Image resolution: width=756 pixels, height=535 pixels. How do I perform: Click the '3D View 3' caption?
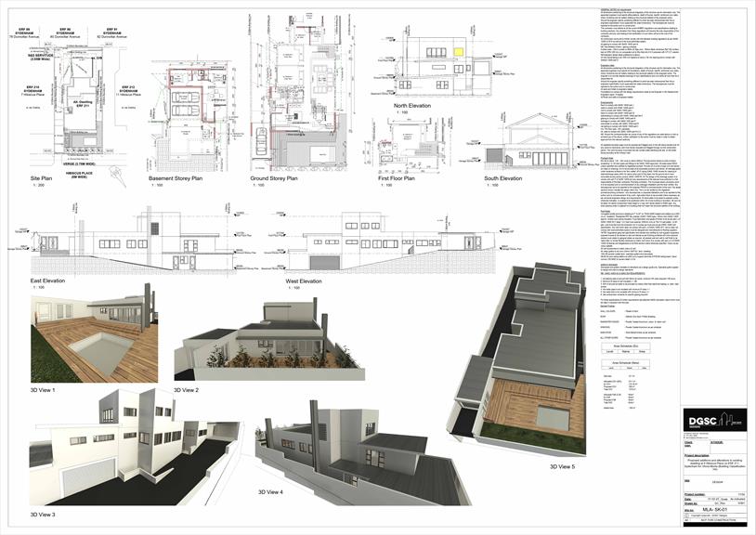click(43, 515)
